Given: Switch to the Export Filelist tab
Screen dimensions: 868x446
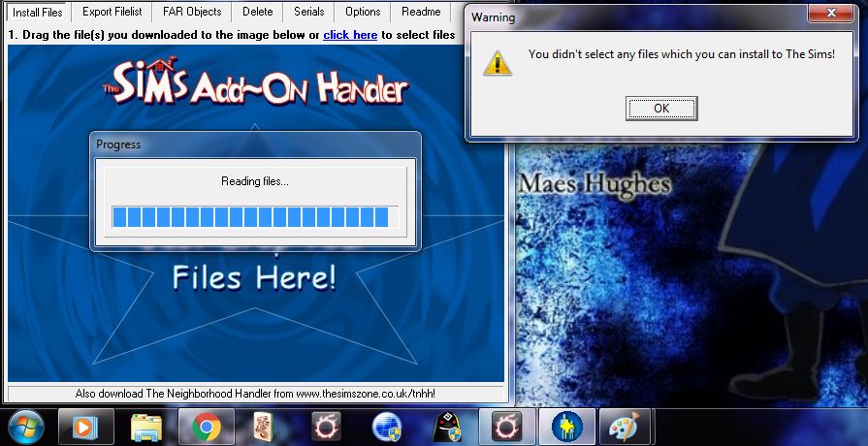Looking at the screenshot, I should point(112,12).
